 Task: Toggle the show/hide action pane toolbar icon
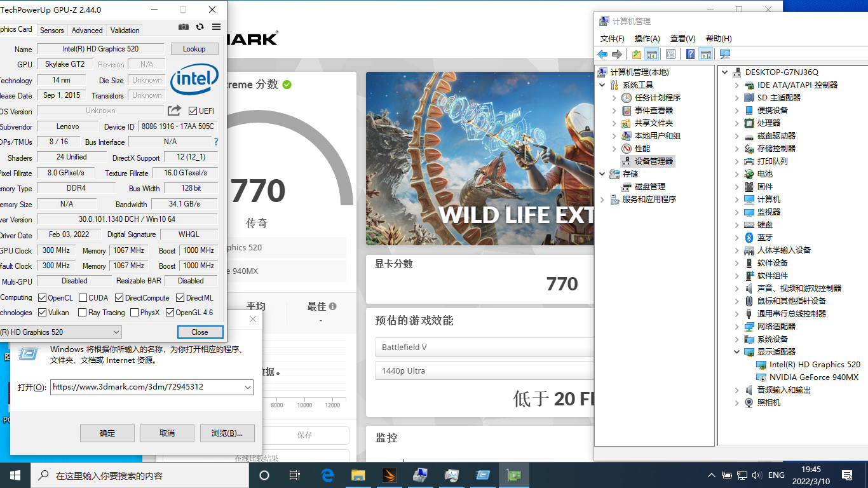pyautogui.click(x=705, y=54)
